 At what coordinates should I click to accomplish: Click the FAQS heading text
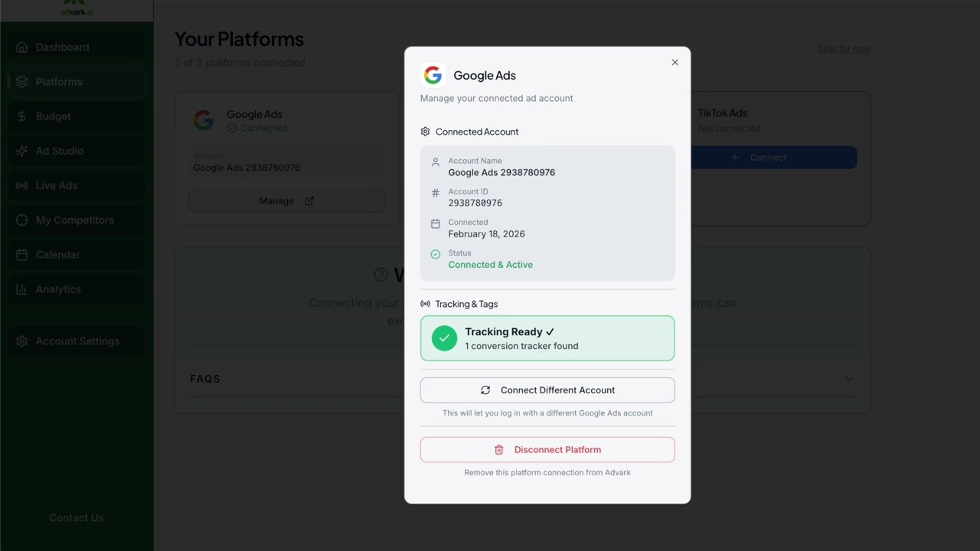[205, 379]
